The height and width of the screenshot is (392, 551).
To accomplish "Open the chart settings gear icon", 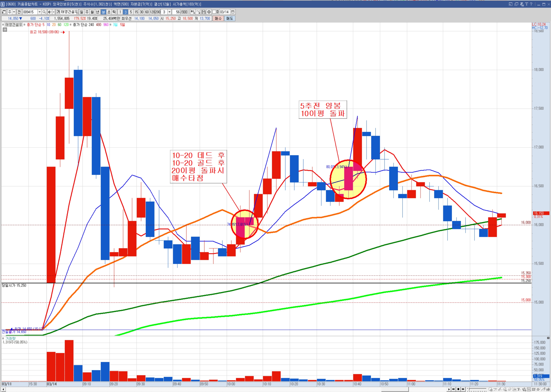I will coord(209,12).
